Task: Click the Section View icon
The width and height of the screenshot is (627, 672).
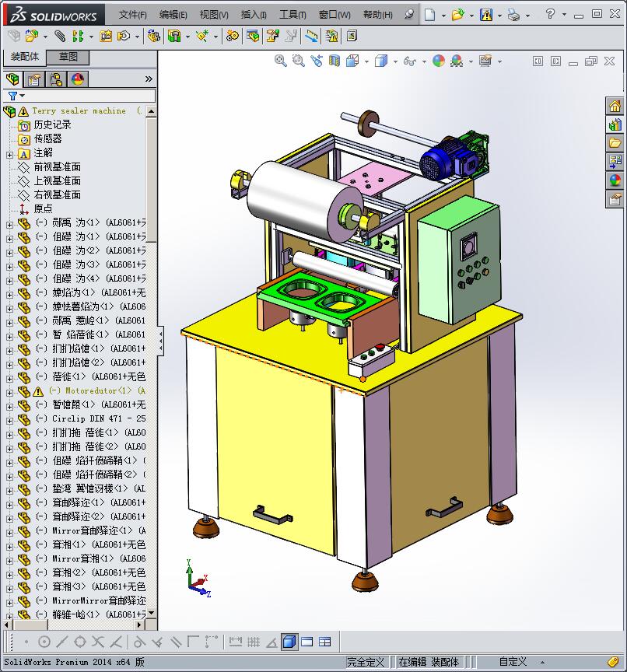Action: coord(335,61)
